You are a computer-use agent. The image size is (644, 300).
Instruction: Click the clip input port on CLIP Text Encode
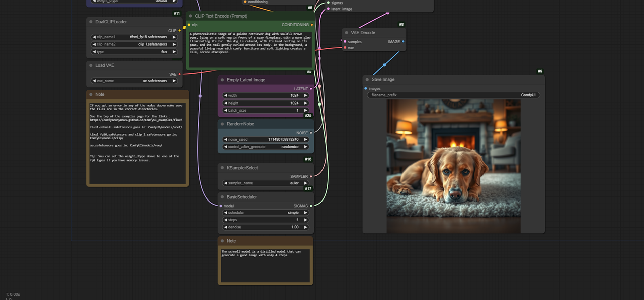189,25
